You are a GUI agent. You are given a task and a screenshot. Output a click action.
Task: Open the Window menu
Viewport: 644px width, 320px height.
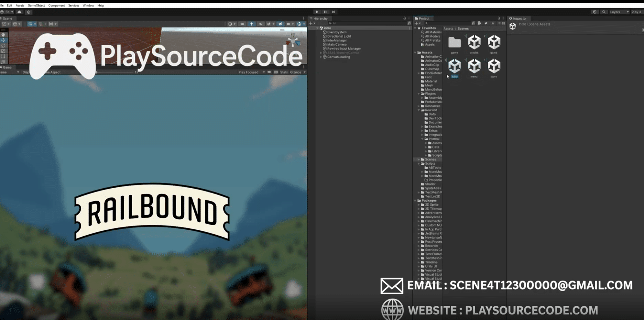[x=88, y=6]
